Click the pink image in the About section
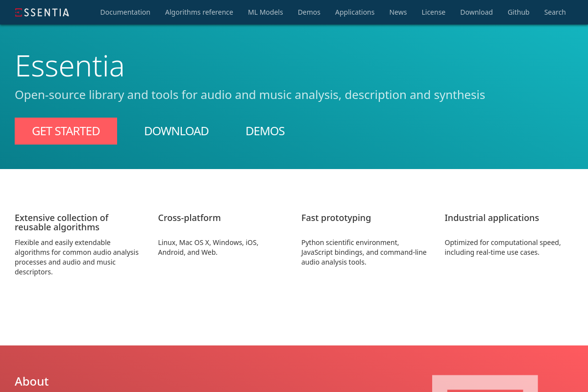 [x=485, y=383]
